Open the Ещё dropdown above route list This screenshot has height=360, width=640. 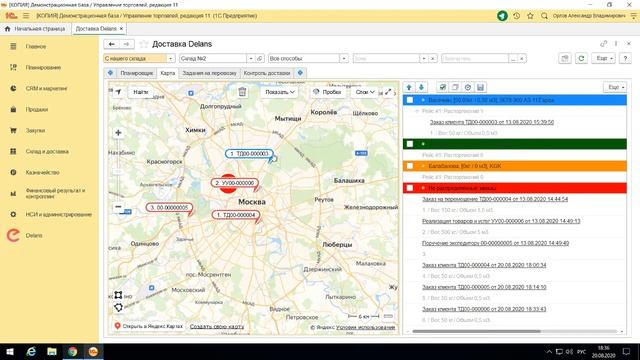[x=615, y=87]
